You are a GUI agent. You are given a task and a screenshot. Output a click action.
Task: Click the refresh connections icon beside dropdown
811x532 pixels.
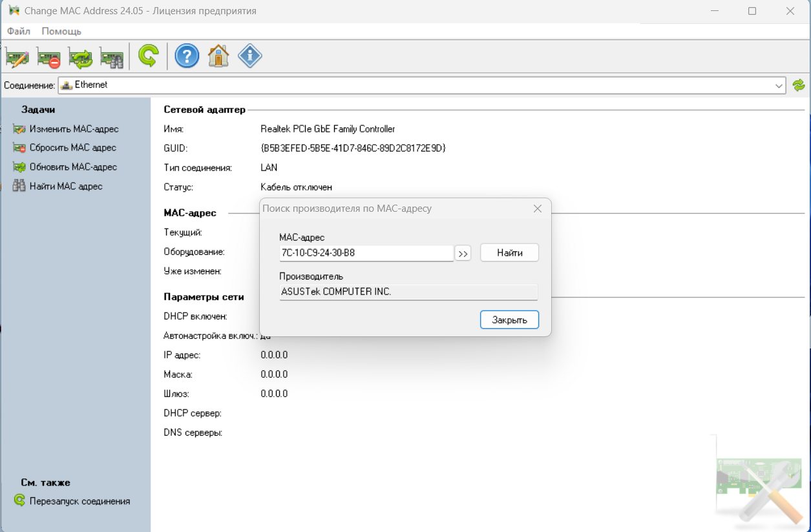tap(799, 85)
